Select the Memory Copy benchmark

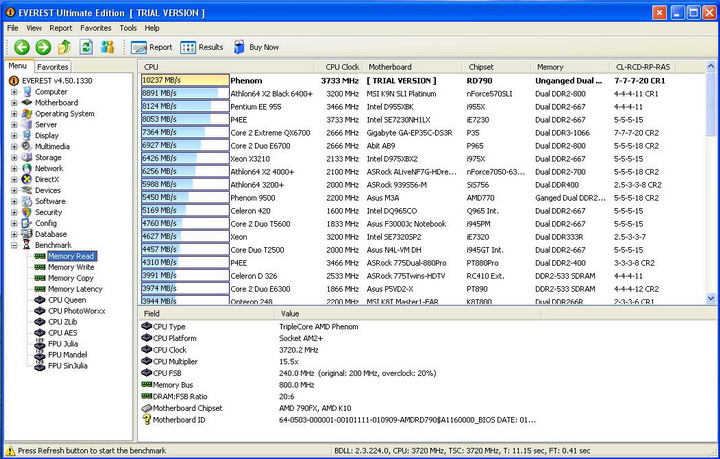pyautogui.click(x=71, y=278)
